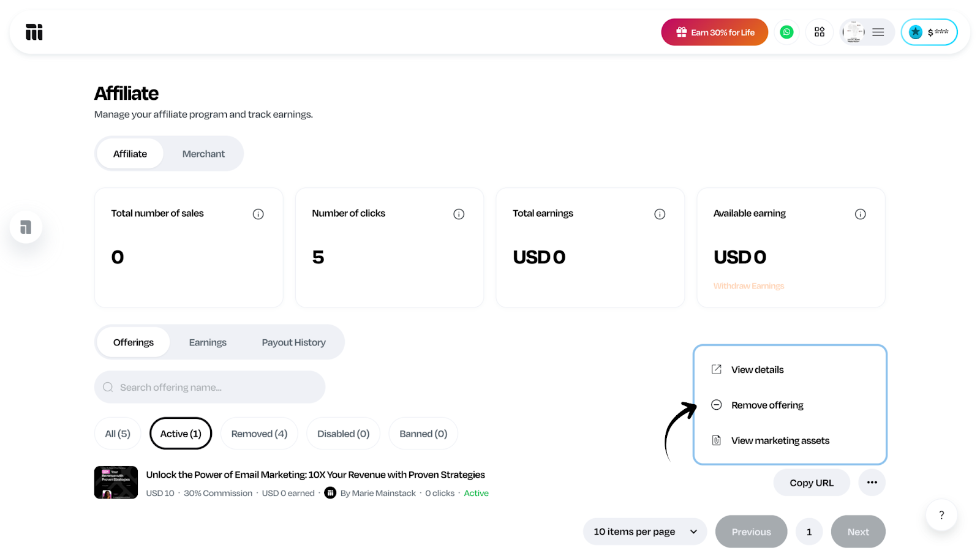Open the three-dot offering options menu
980x553 pixels.
[x=872, y=483]
